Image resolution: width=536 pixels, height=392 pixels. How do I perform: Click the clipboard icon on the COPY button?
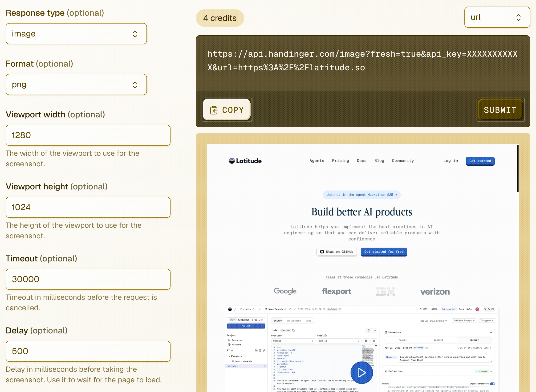tap(214, 110)
